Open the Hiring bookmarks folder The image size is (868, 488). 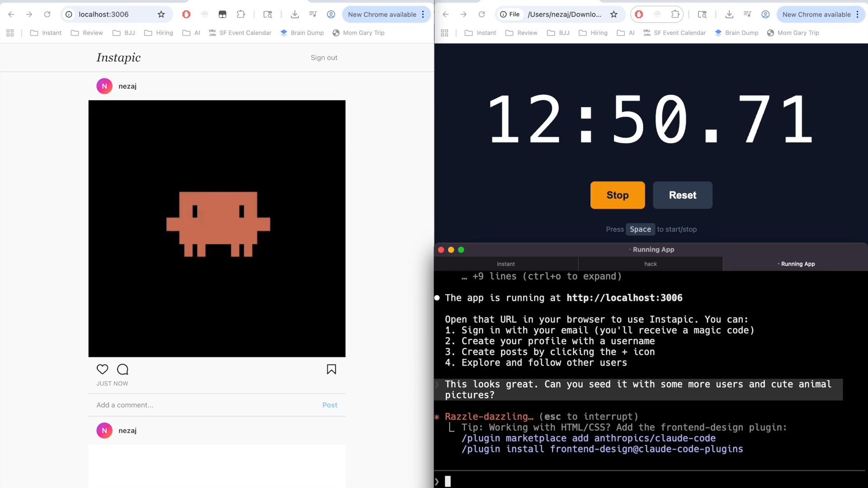tap(158, 33)
